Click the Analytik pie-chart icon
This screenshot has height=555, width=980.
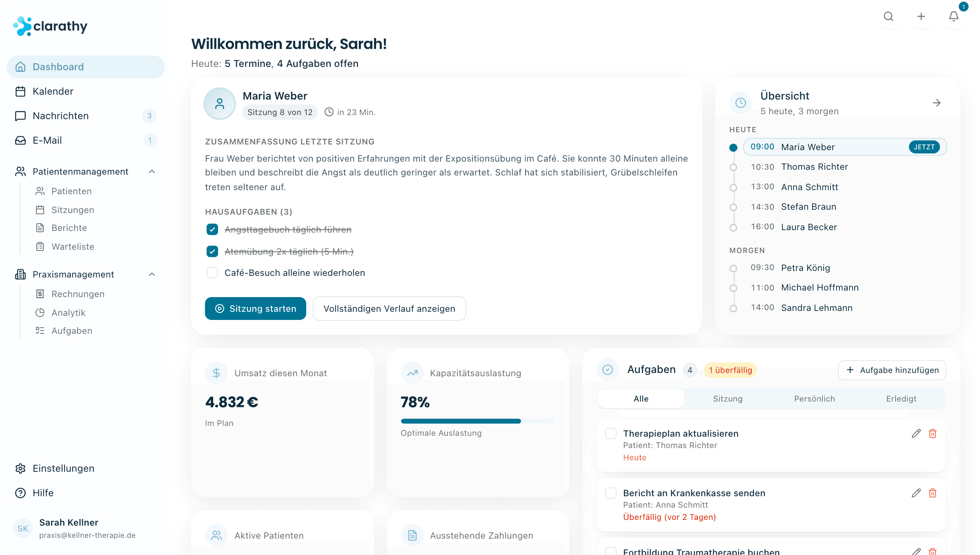[x=40, y=313]
